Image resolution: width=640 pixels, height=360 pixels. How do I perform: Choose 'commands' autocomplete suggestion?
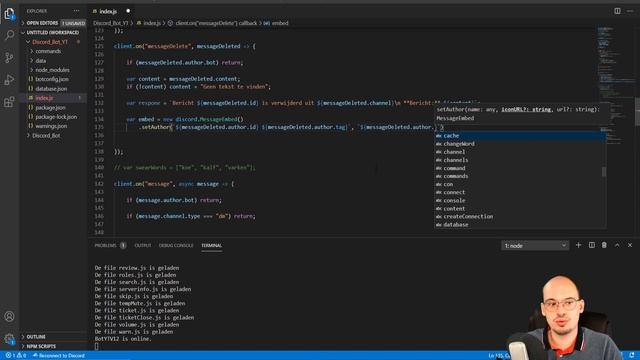click(x=520, y=176)
